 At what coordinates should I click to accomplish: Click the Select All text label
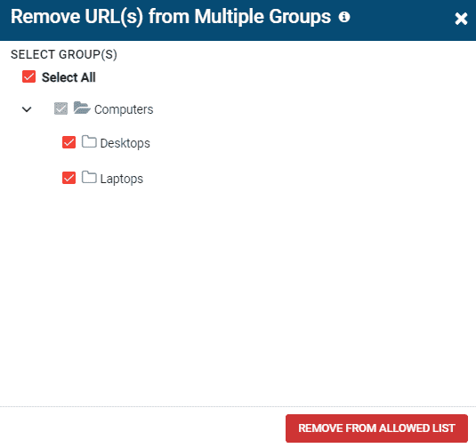pyautogui.click(x=69, y=77)
